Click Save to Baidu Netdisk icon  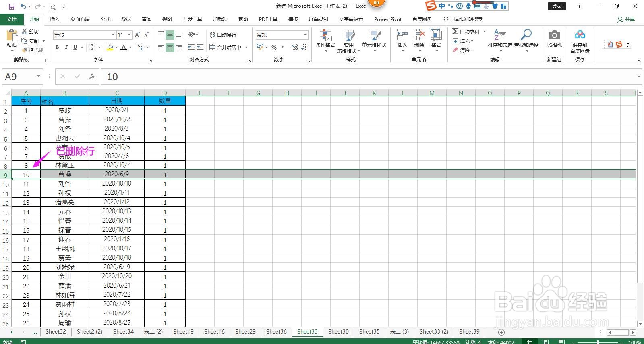click(580, 35)
